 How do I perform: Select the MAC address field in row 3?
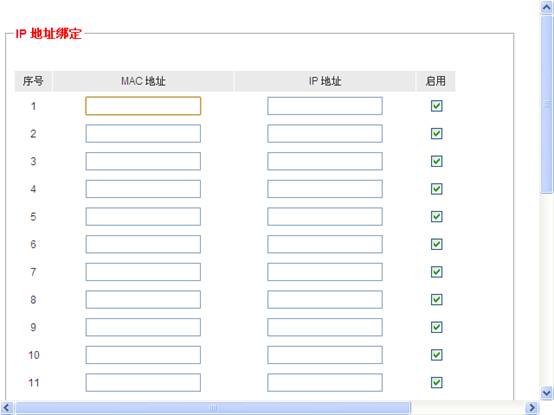(143, 161)
